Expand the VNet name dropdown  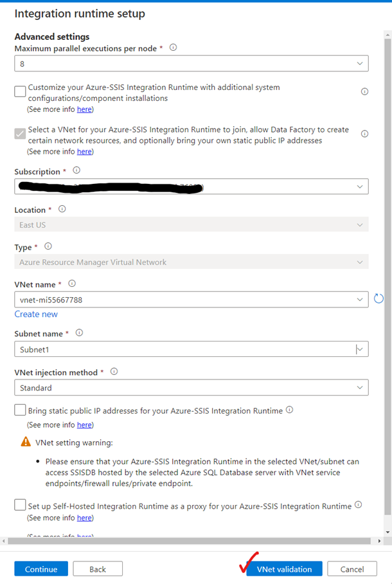[x=192, y=300]
